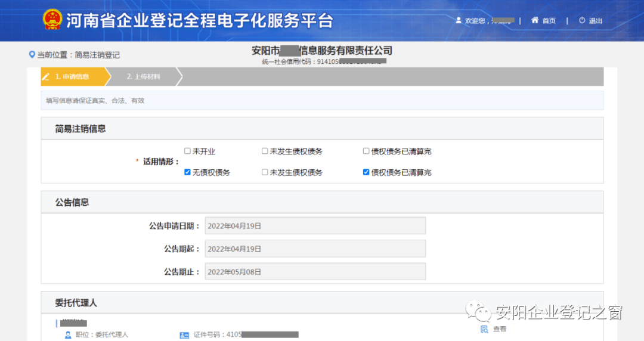
Task: Switch to step tab 2. 上传材料
Action: tap(144, 77)
